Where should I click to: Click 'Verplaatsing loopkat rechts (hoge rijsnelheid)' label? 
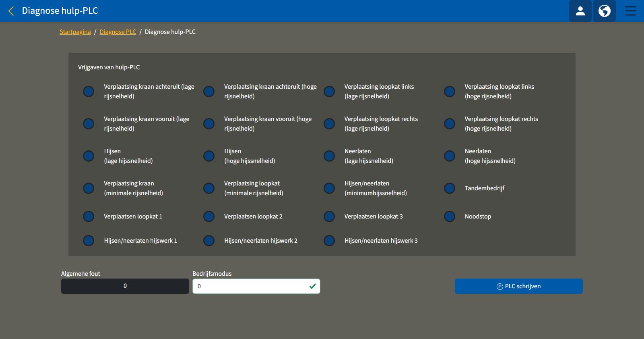[501, 124]
